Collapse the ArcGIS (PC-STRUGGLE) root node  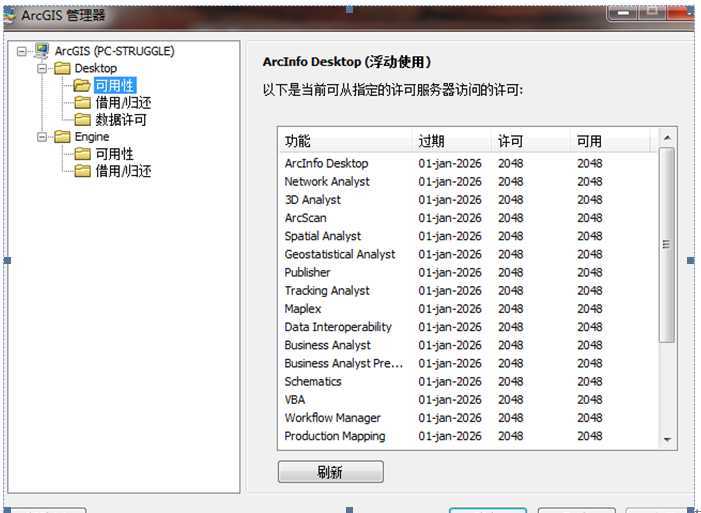[21, 51]
